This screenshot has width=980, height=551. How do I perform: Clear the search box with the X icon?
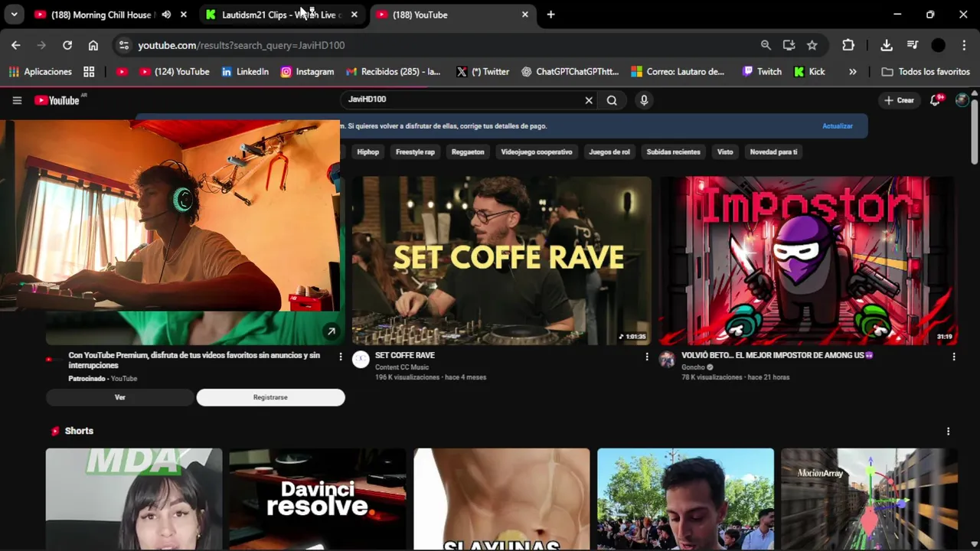(589, 100)
